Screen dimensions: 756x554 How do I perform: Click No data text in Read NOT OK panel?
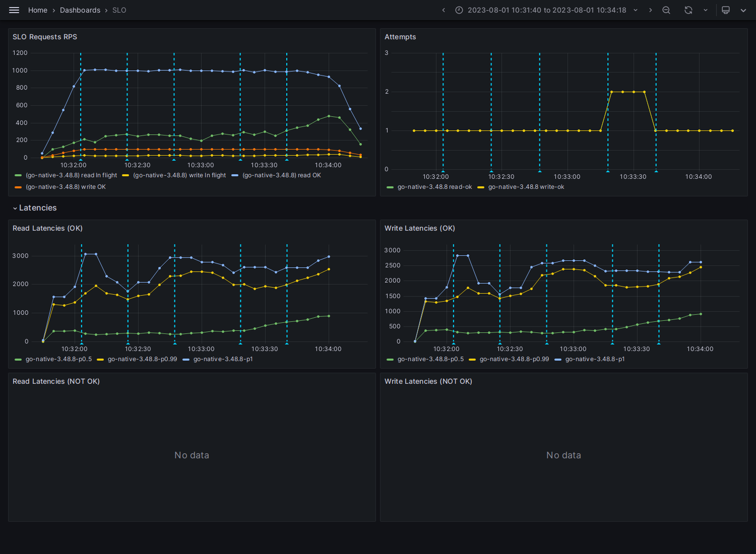[x=192, y=455]
